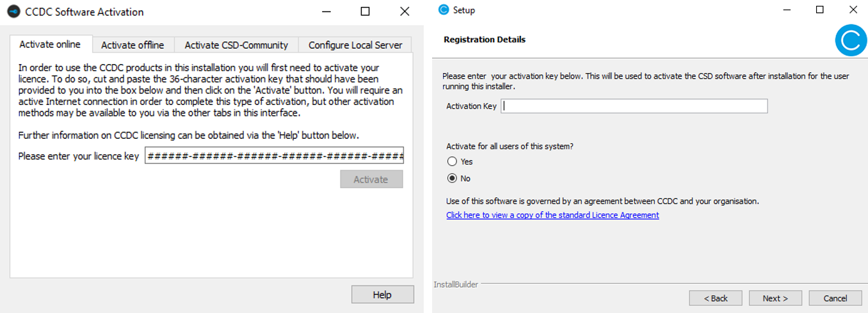Go to the Activate online tab
868x313 pixels.
pos(50,44)
